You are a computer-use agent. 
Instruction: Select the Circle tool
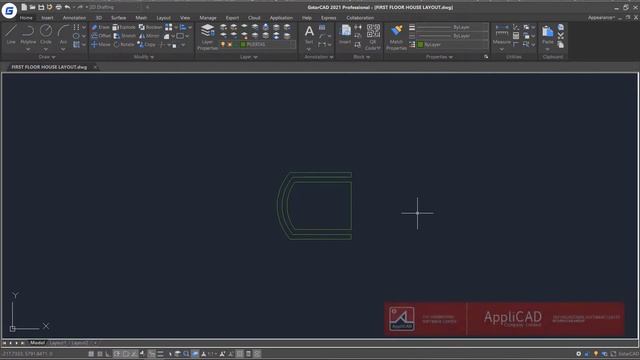pyautogui.click(x=46, y=33)
